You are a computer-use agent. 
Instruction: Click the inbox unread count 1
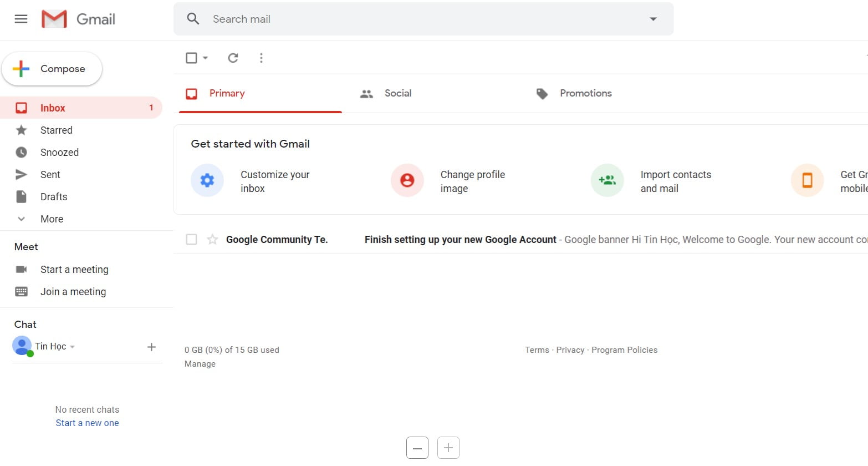151,108
